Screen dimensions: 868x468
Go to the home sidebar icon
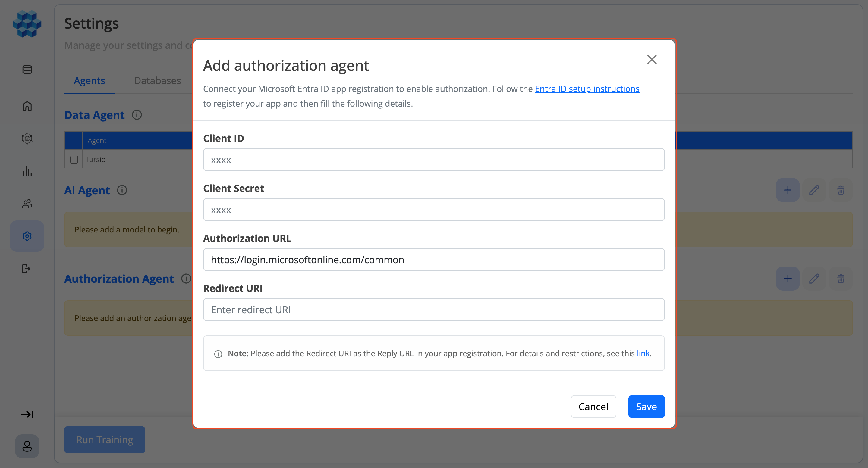tap(27, 106)
